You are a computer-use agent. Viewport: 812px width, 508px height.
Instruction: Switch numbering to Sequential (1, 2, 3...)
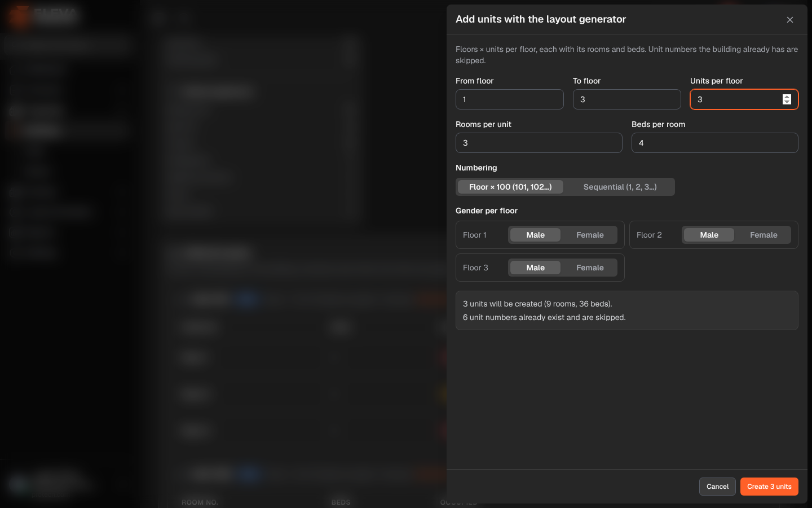pyautogui.click(x=620, y=187)
